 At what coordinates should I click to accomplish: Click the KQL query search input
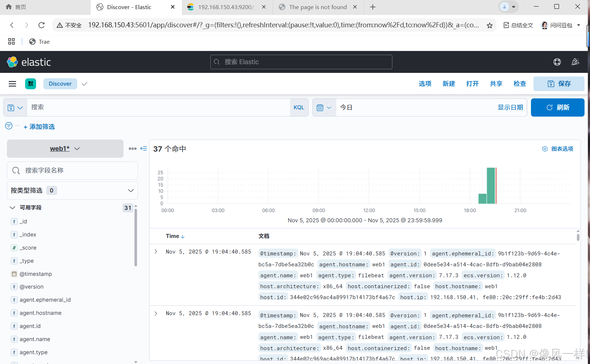coord(159,107)
